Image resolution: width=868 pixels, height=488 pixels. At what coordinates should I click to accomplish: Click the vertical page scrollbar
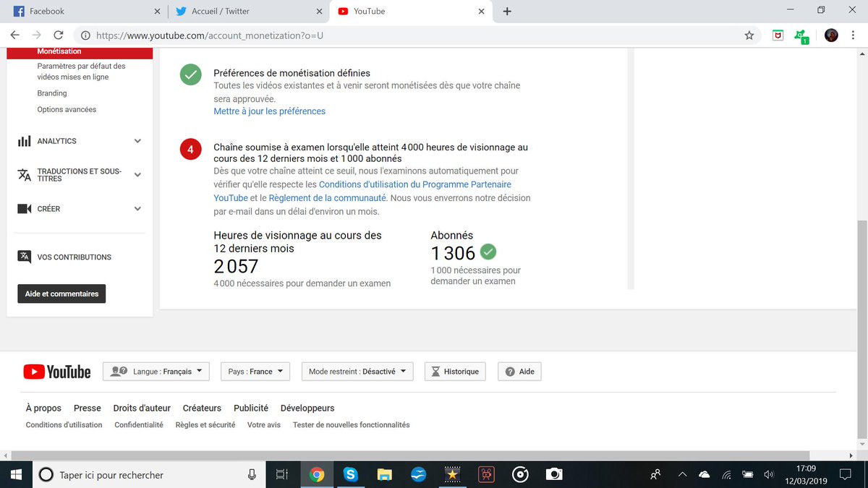pyautogui.click(x=861, y=329)
